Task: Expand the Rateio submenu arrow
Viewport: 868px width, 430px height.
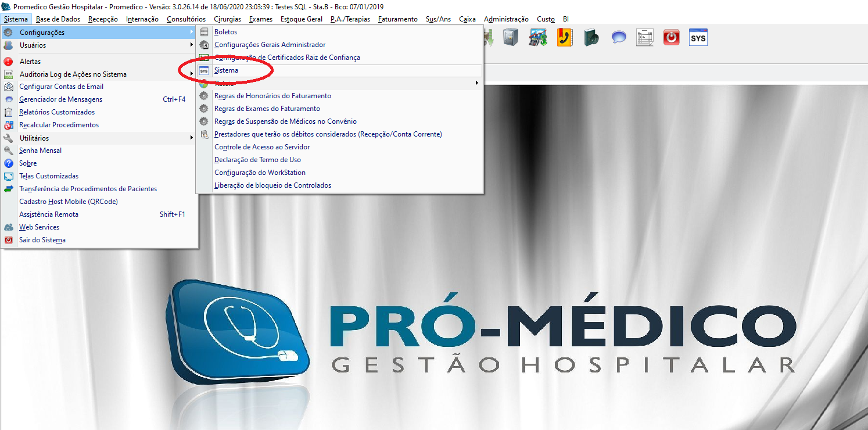Action: (x=477, y=83)
